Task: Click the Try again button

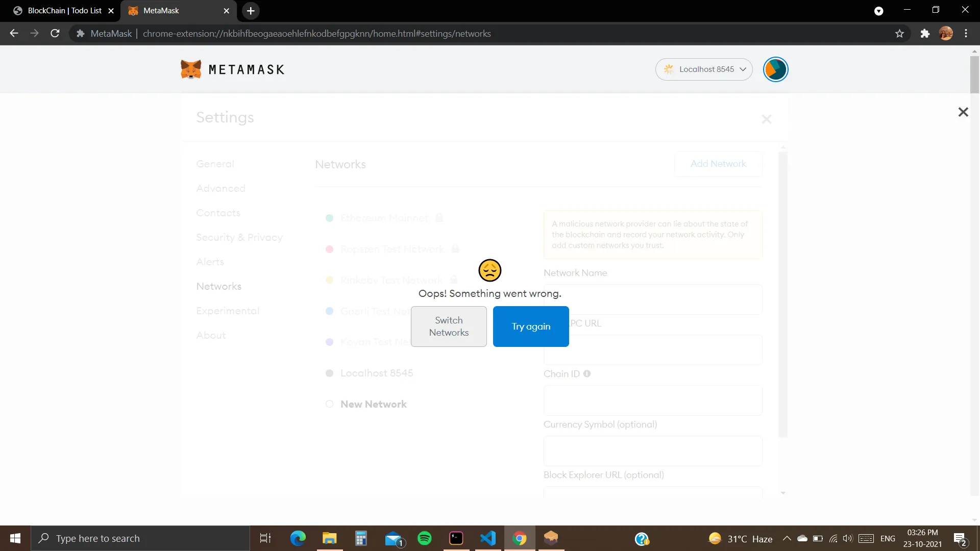Action: point(531,327)
